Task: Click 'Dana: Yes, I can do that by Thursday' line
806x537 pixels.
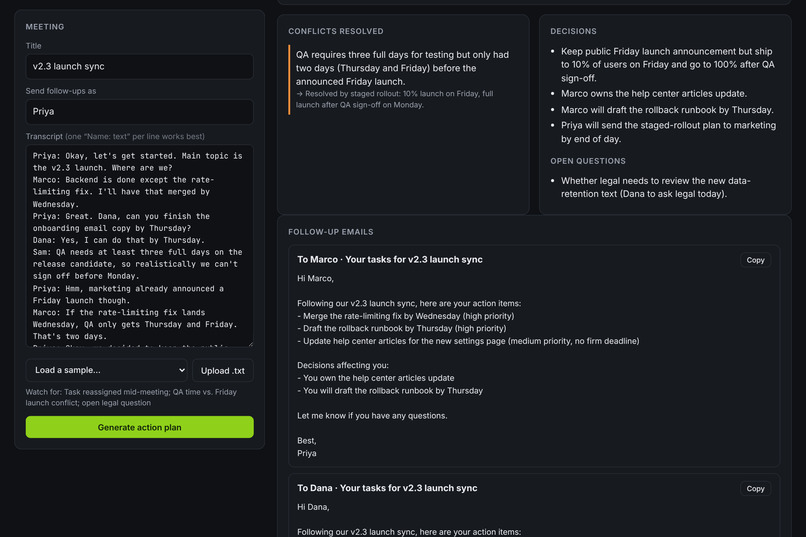Action: [x=118, y=240]
